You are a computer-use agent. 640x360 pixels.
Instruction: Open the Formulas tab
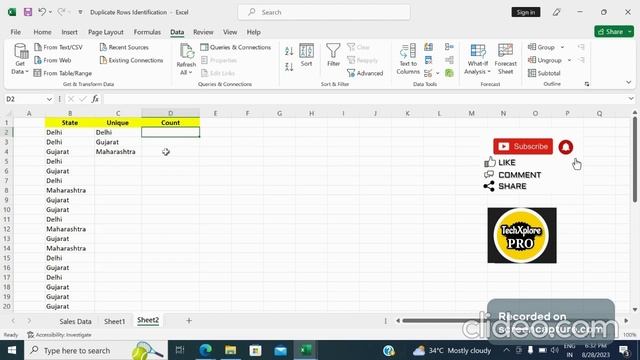click(147, 32)
